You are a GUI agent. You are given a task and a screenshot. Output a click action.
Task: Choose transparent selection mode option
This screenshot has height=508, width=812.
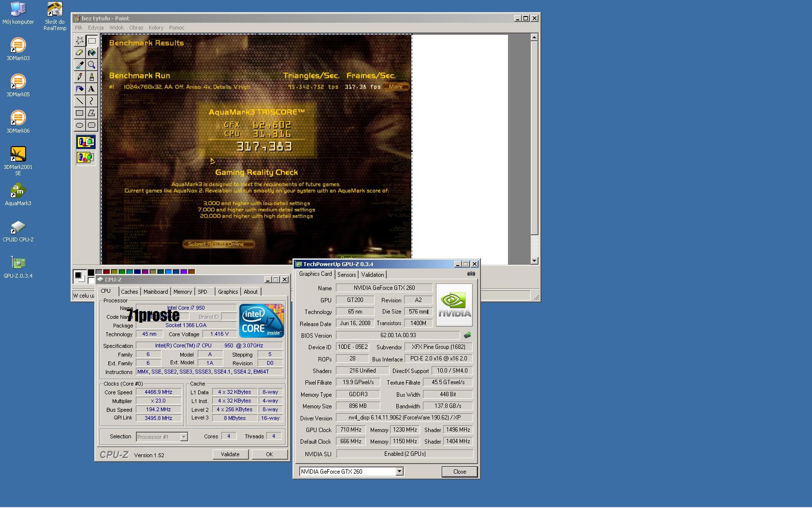(86, 157)
